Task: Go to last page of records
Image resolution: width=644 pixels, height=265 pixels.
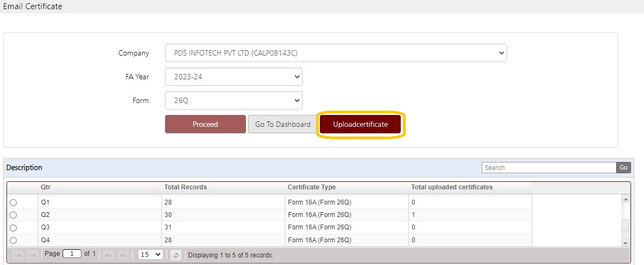Action: (123, 255)
